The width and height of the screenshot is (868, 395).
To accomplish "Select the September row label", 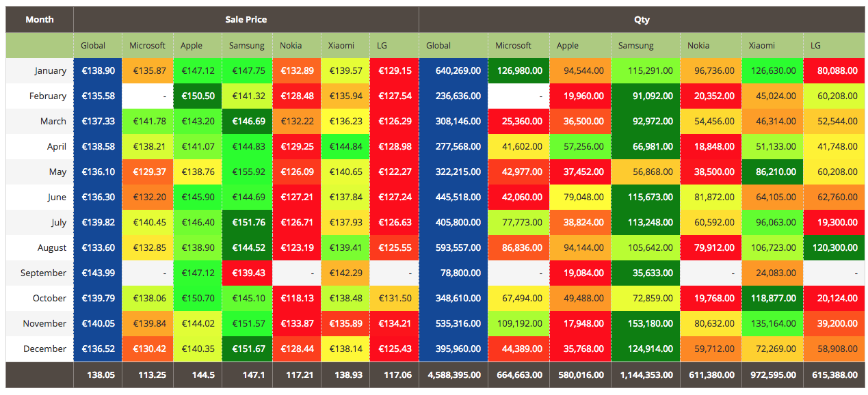I will point(40,273).
